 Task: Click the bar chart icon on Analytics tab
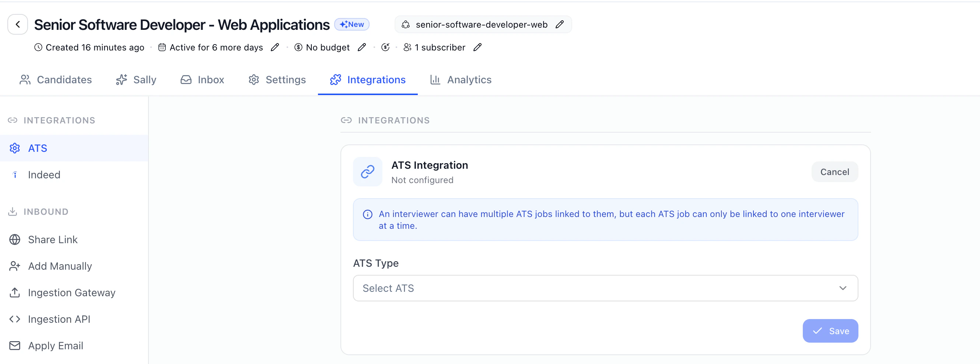[x=435, y=80]
